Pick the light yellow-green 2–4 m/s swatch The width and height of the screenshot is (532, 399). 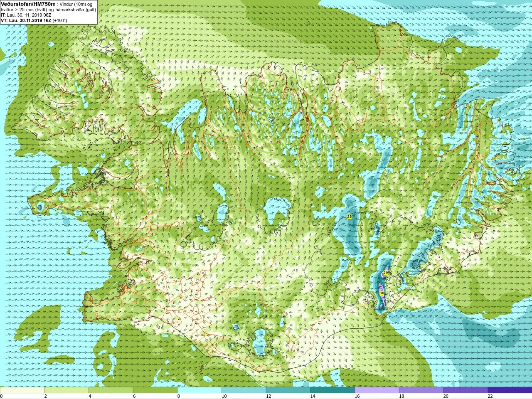(x=66, y=390)
